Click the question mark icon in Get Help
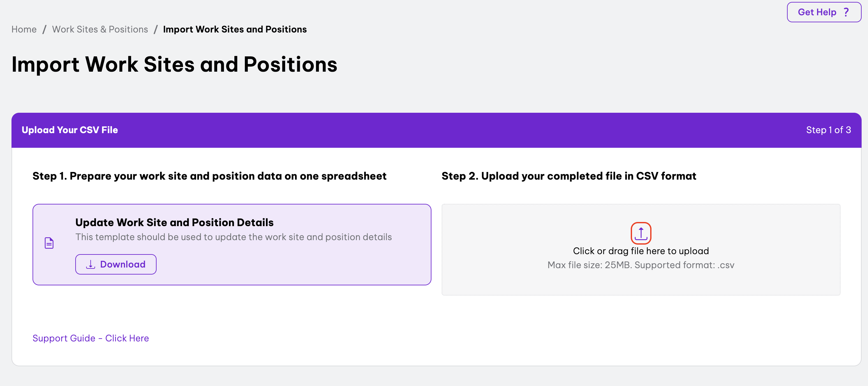Screen dimensions: 868x386 coord(846,12)
